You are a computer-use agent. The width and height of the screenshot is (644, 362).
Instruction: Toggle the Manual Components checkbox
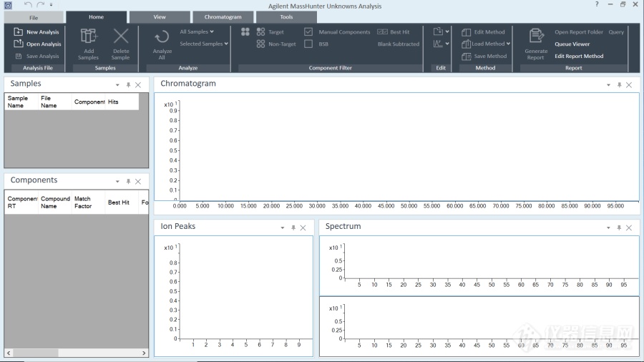click(308, 31)
